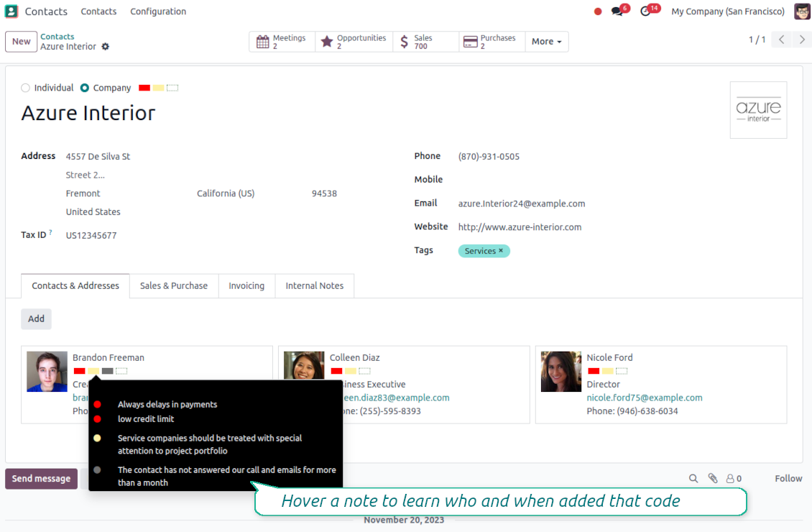Switch to Sales & Purchase tab

click(173, 285)
